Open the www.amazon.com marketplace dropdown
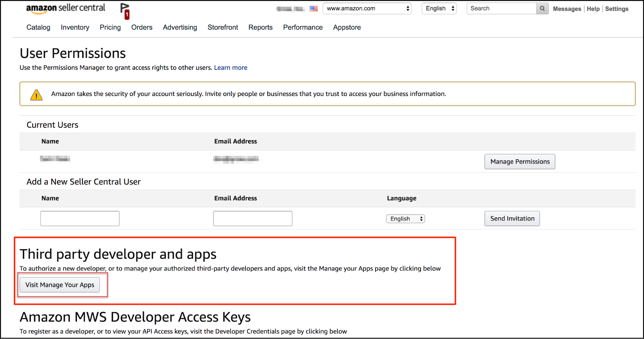The image size is (644, 339). 367,9
